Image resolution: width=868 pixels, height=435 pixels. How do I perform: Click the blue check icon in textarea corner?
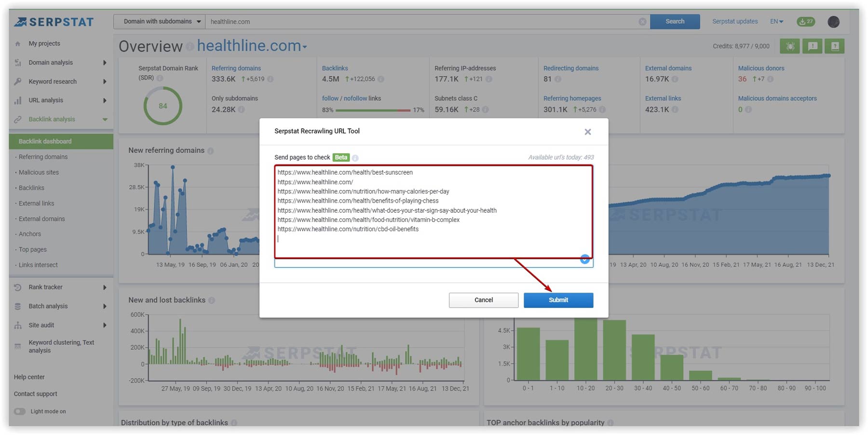tap(584, 259)
